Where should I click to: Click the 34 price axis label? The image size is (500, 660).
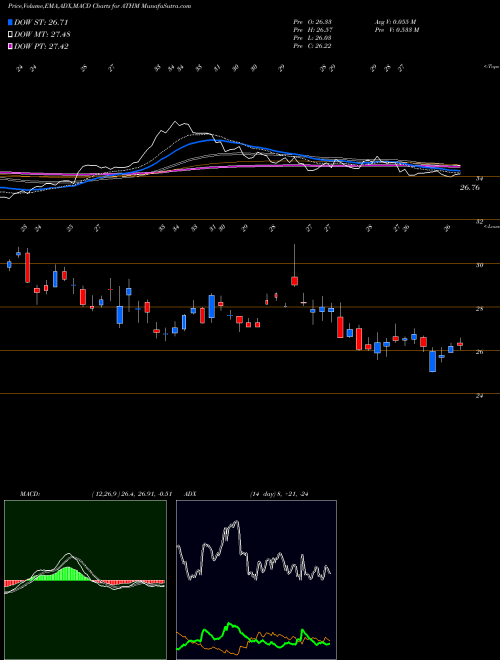pos(479,178)
